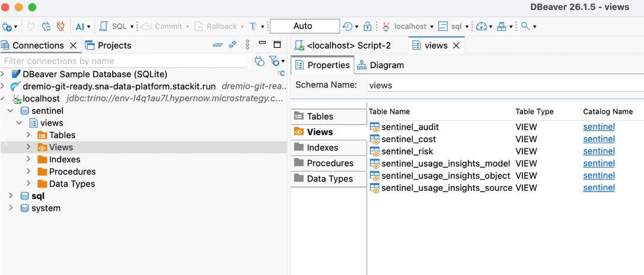Expand the Procedures folder in navigator tree
The image size is (644, 275).
28,171
